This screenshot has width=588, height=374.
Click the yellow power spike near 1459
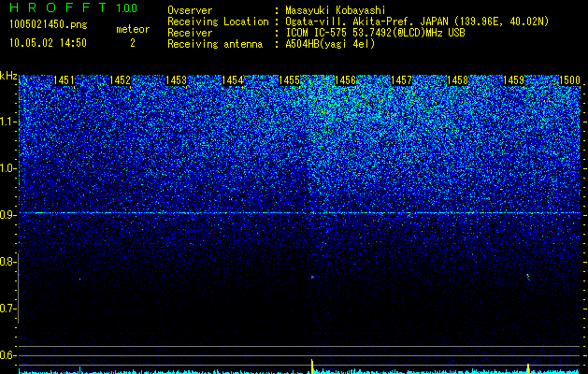(528, 368)
